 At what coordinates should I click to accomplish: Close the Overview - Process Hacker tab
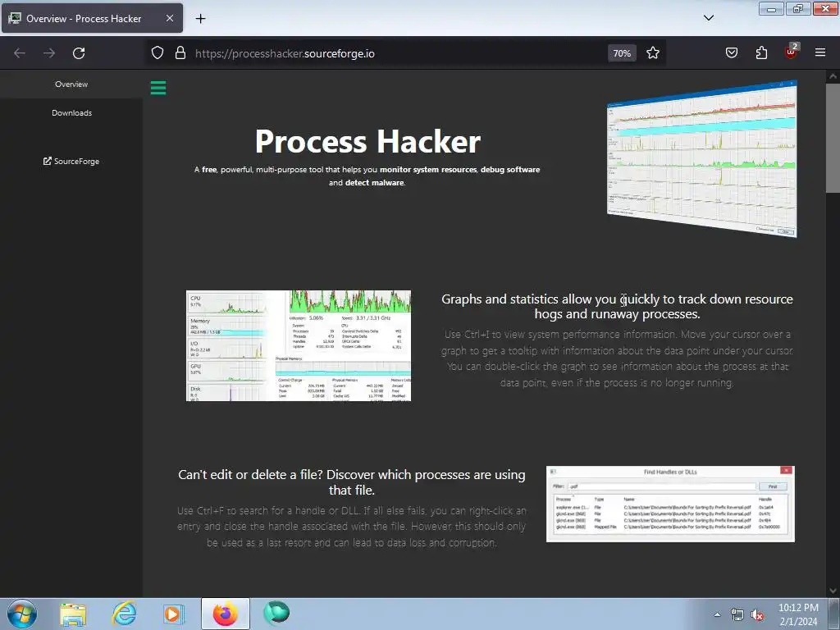tap(170, 18)
